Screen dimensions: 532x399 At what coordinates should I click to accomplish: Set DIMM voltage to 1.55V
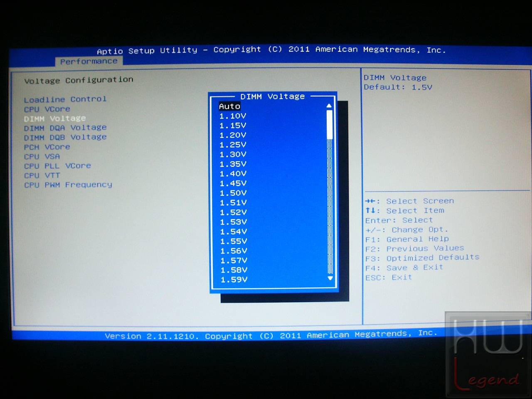pos(234,241)
